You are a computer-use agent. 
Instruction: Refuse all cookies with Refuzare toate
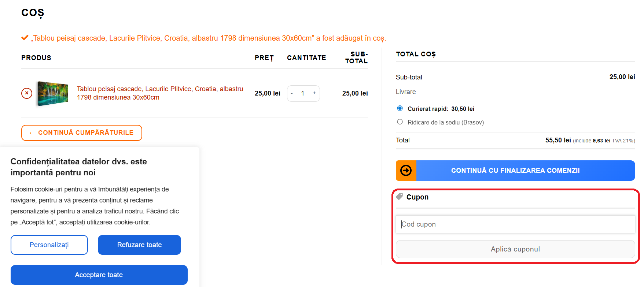point(139,245)
